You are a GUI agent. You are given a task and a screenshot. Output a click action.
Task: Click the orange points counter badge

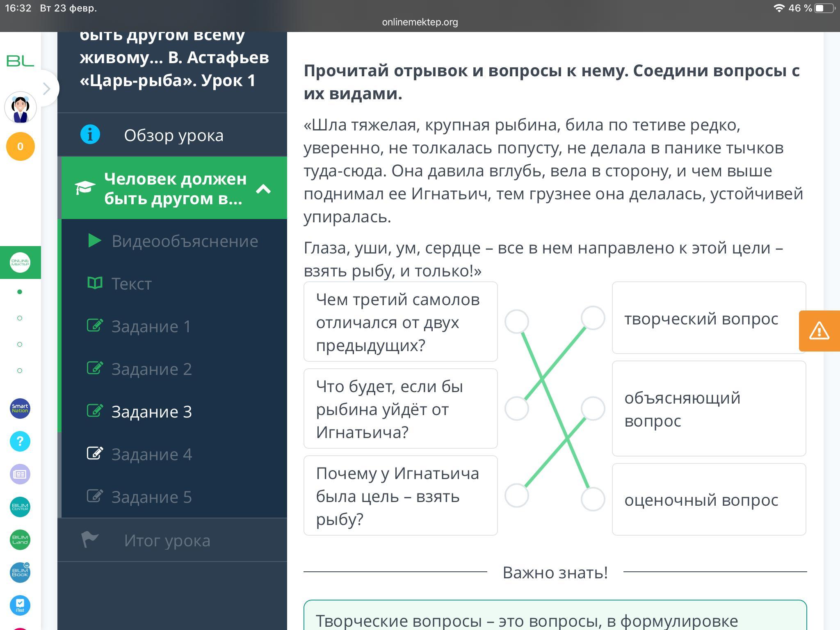pos(21,146)
